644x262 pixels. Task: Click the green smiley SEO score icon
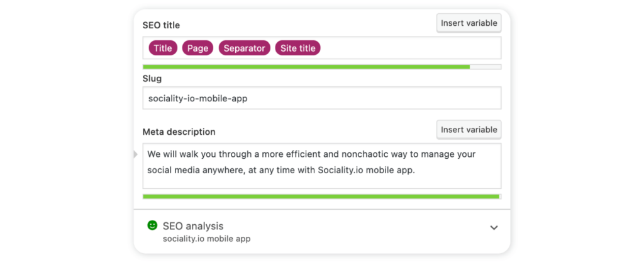[152, 225]
